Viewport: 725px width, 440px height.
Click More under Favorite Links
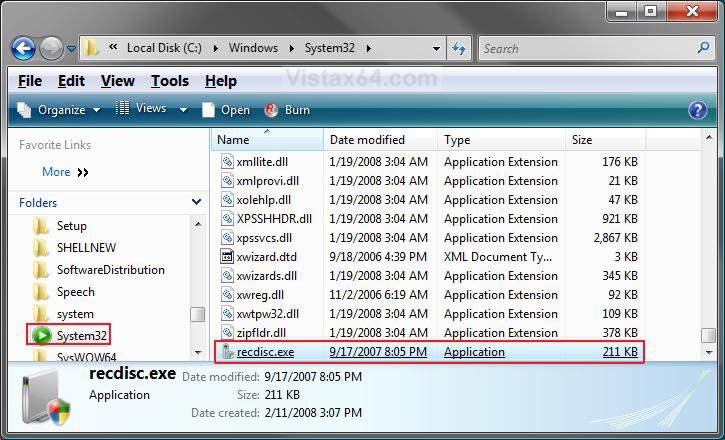(x=56, y=172)
